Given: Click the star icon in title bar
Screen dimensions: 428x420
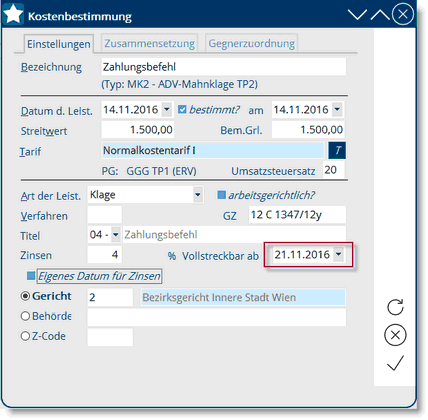Looking at the screenshot, I should [13, 14].
